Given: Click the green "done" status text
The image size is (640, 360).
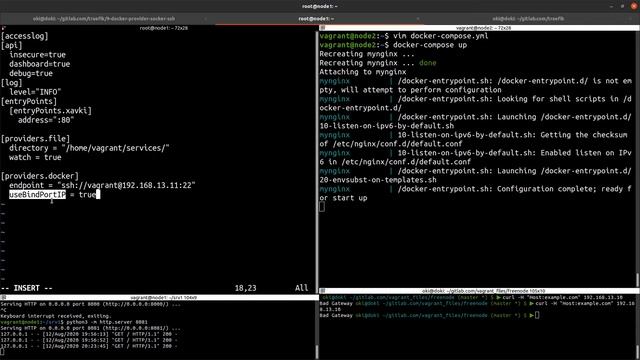Looking at the screenshot, I should tap(428, 63).
